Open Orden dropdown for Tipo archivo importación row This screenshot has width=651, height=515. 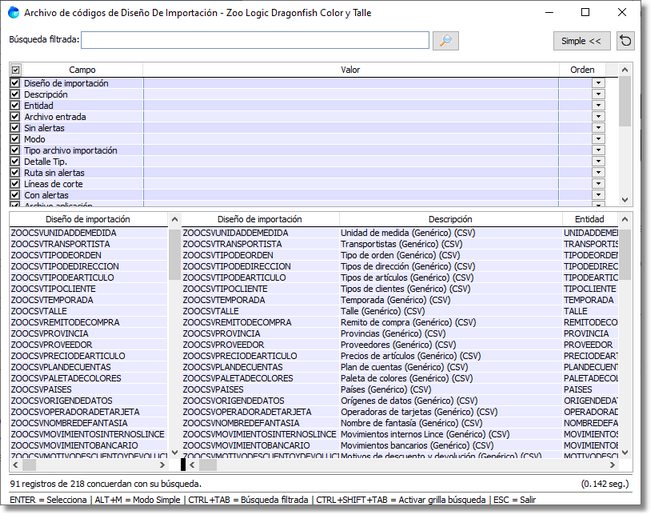tap(598, 150)
